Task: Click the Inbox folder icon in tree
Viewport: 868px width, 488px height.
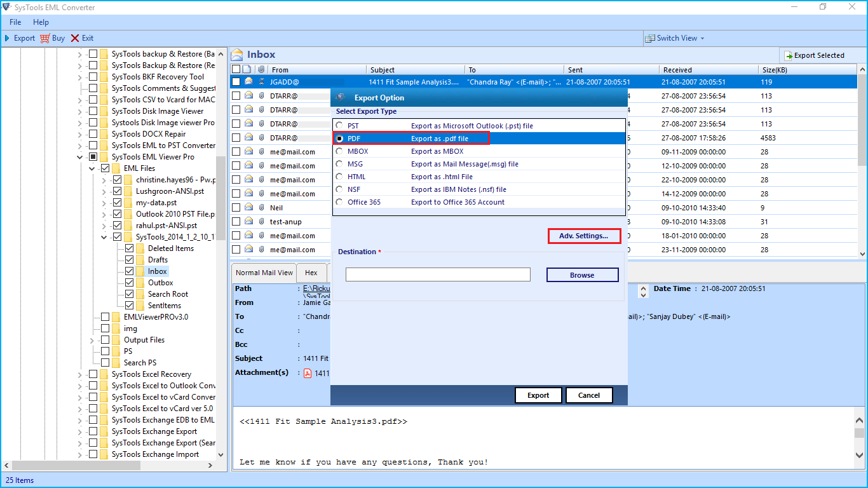Action: 140,271
